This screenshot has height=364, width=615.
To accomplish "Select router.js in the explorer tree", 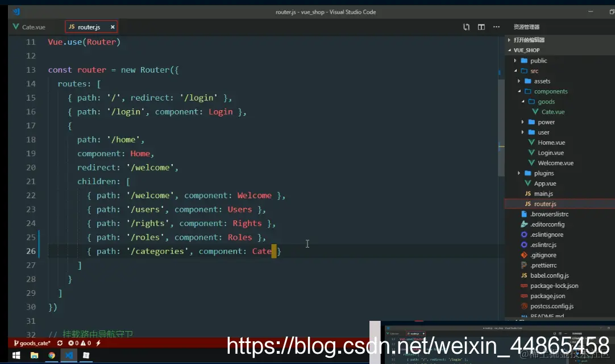I will pos(545,204).
